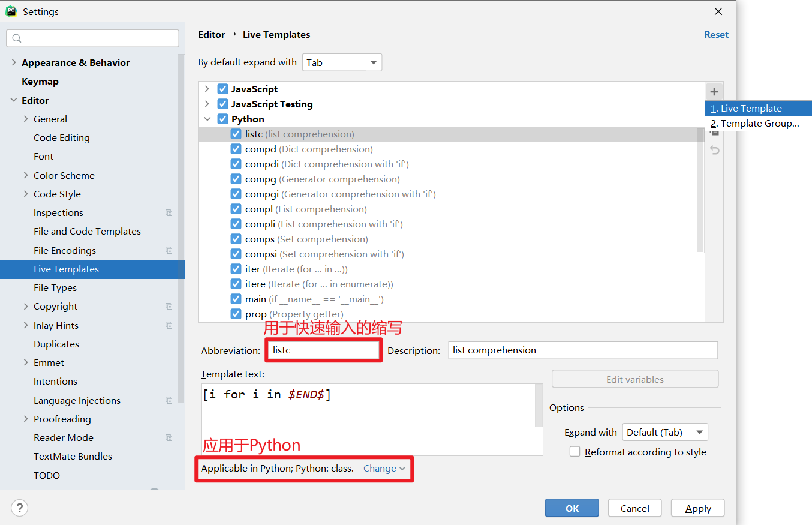Click the settings icon next to Reader Mode
812x525 pixels.
coord(169,437)
